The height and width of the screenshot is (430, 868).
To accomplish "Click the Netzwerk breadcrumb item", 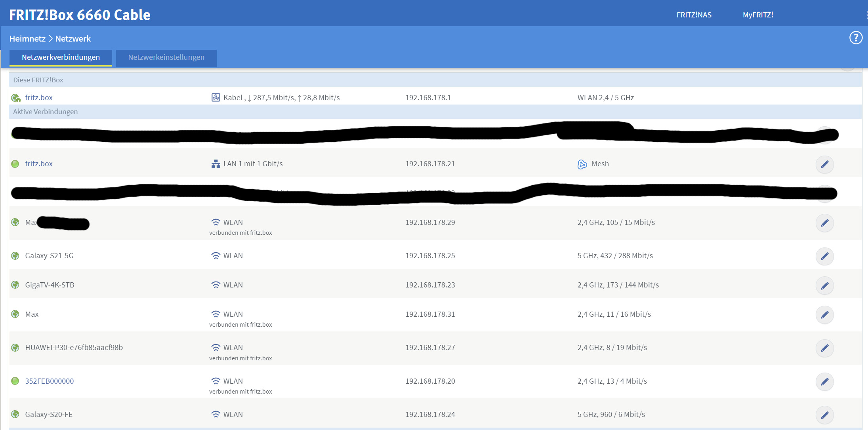I will 73,39.
